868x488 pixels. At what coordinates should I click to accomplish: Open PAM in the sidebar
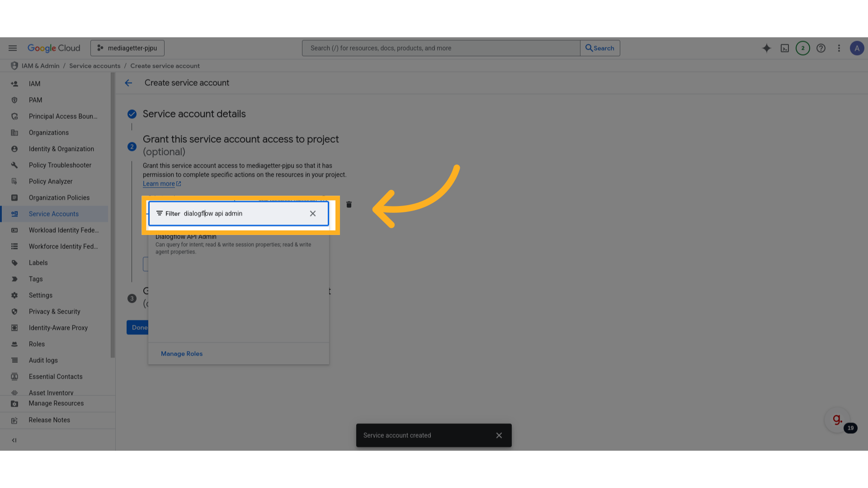point(54,100)
